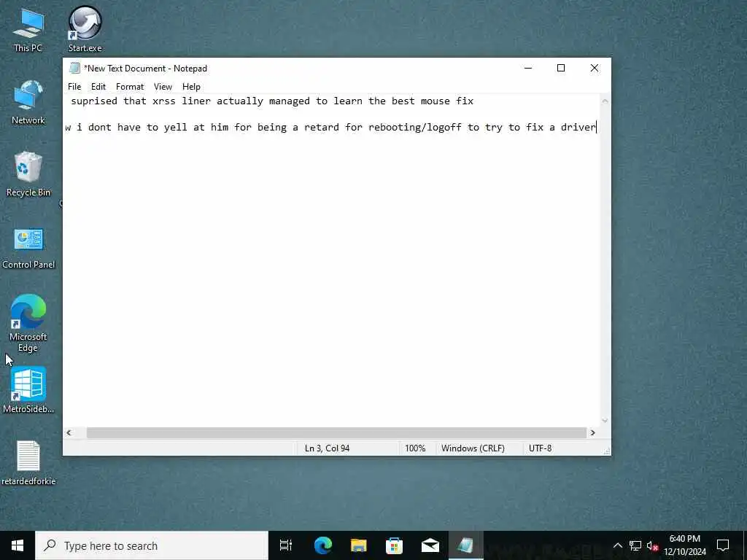Click the Notepad resize grip corner
This screenshot has width=747, height=560.
click(606, 451)
